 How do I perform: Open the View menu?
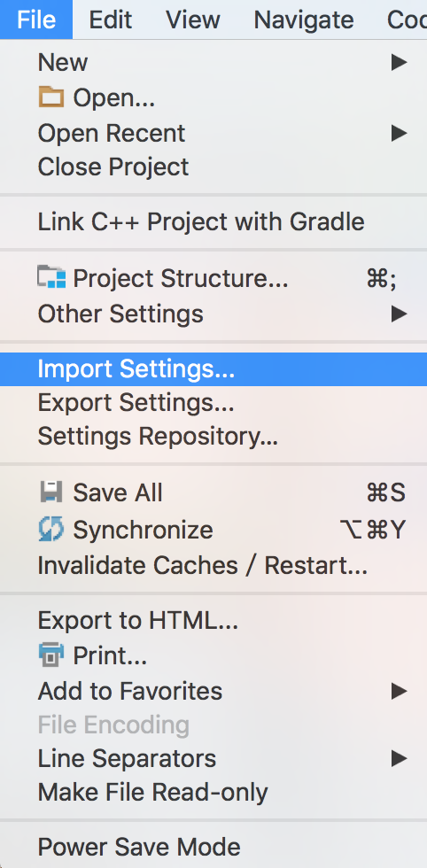pos(193,19)
